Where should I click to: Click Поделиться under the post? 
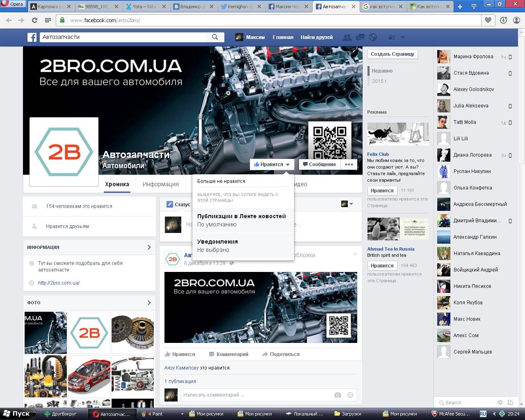point(281,354)
